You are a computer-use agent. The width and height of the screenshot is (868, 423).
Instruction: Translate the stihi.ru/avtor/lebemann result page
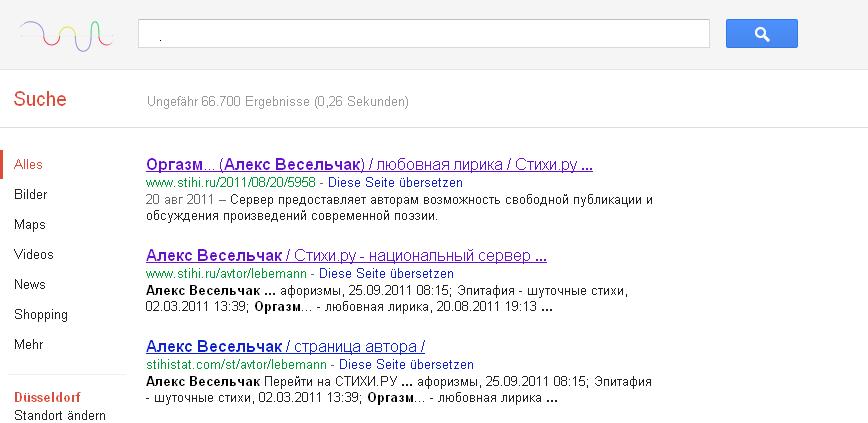click(x=386, y=273)
